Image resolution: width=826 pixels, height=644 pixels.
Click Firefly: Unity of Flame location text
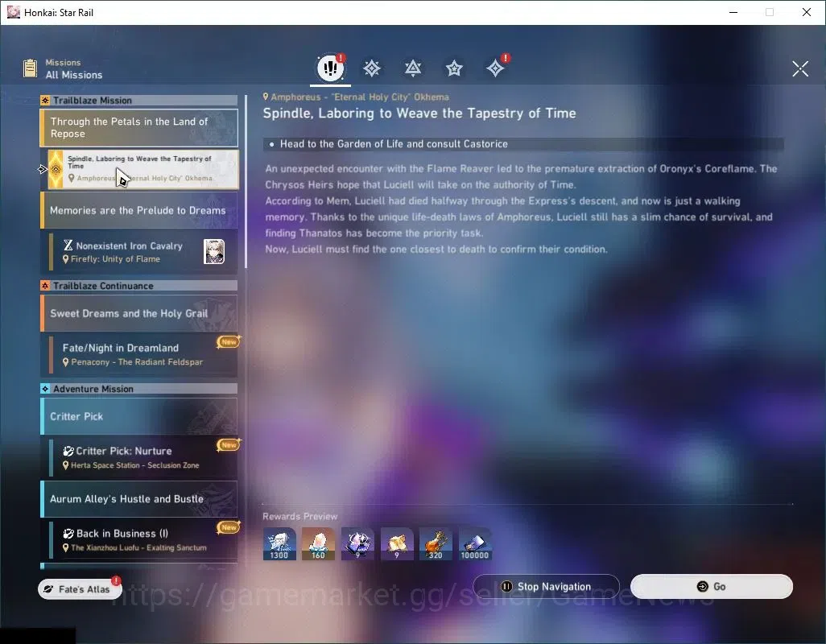(115, 258)
